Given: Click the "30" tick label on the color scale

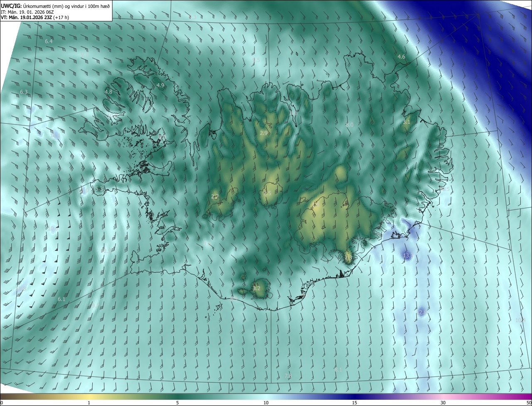Looking at the screenshot, I should (443, 403).
